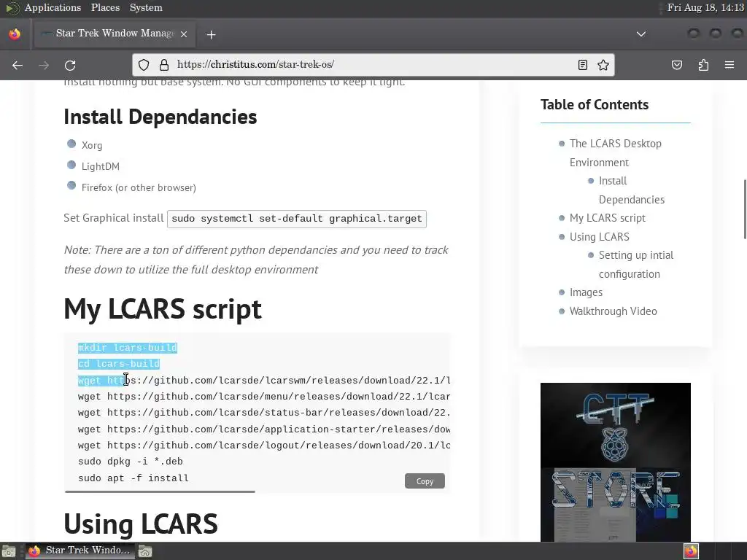Click the code block horizontal scrollbar
Viewport: 747px width, 560px height.
point(160,491)
